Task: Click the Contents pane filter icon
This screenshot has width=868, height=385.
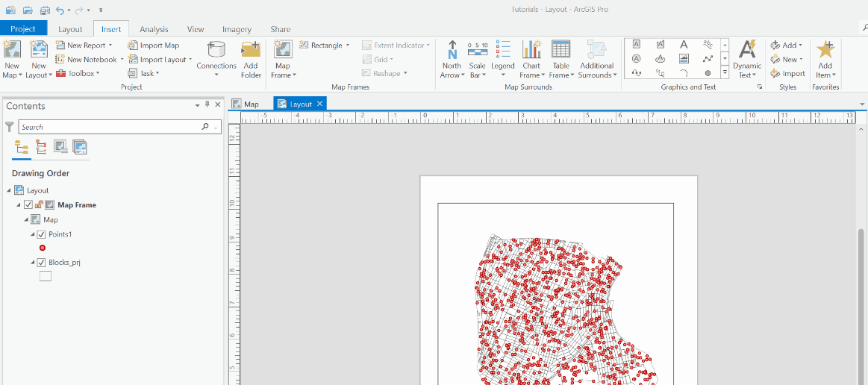Action: [x=10, y=127]
